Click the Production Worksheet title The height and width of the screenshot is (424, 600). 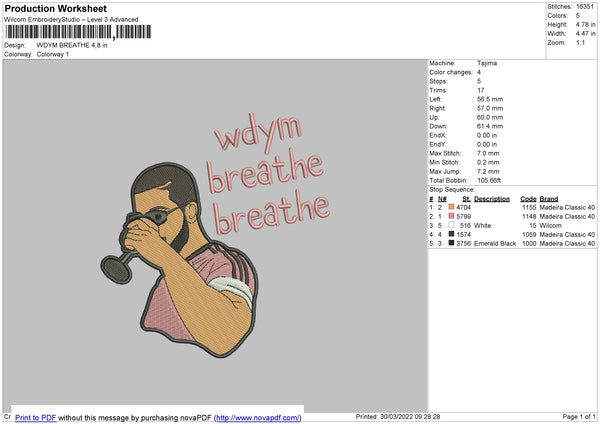[55, 8]
